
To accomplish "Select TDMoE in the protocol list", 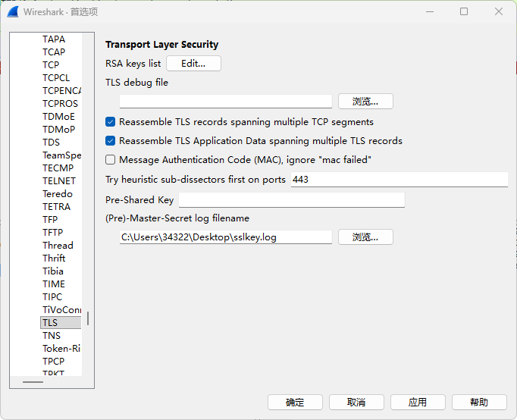I will tap(58, 117).
